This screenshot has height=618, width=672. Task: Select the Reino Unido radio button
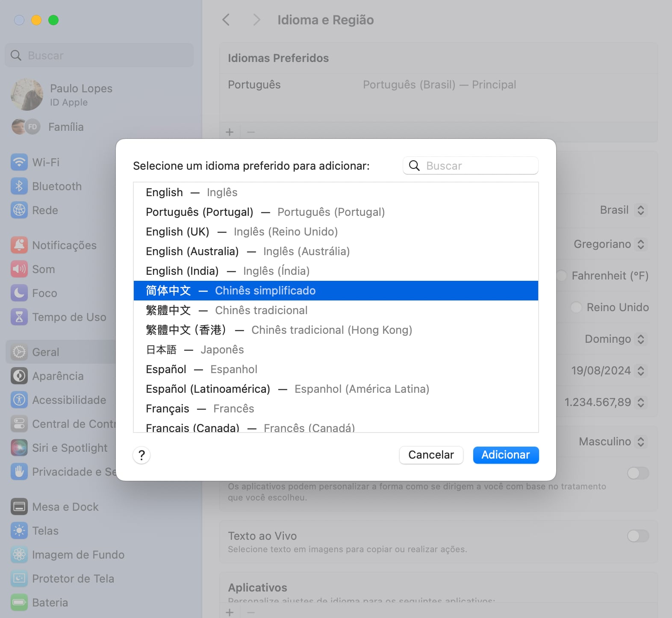coord(576,307)
